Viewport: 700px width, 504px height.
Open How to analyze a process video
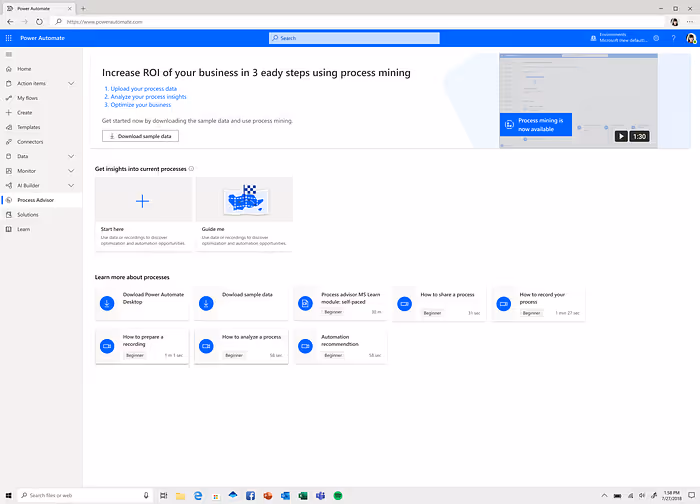click(x=242, y=346)
